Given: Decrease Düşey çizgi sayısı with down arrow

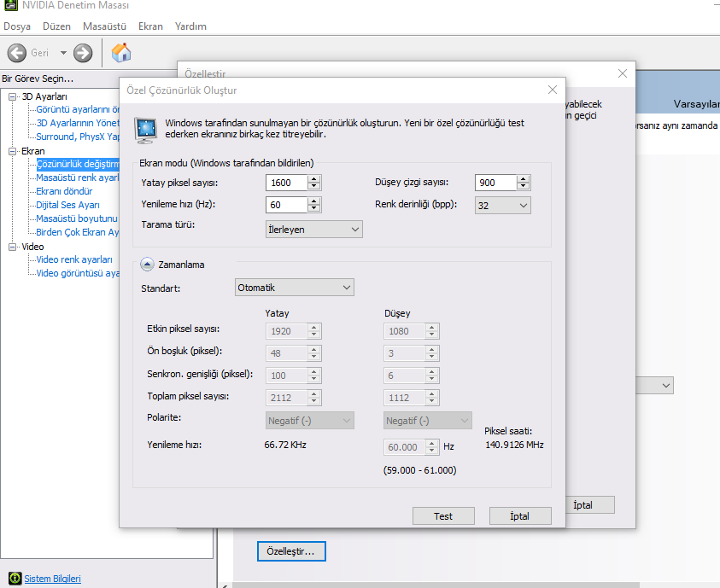Looking at the screenshot, I should tap(523, 186).
